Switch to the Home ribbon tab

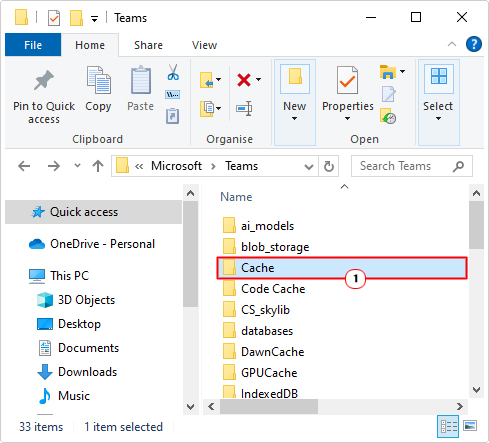pos(90,45)
